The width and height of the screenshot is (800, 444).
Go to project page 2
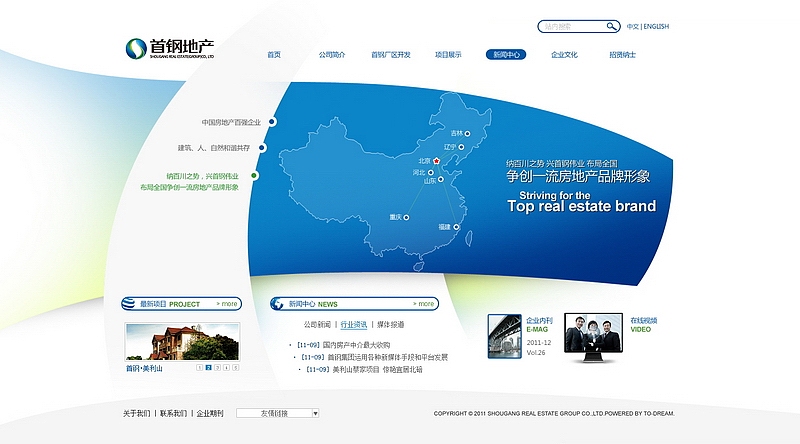209,367
